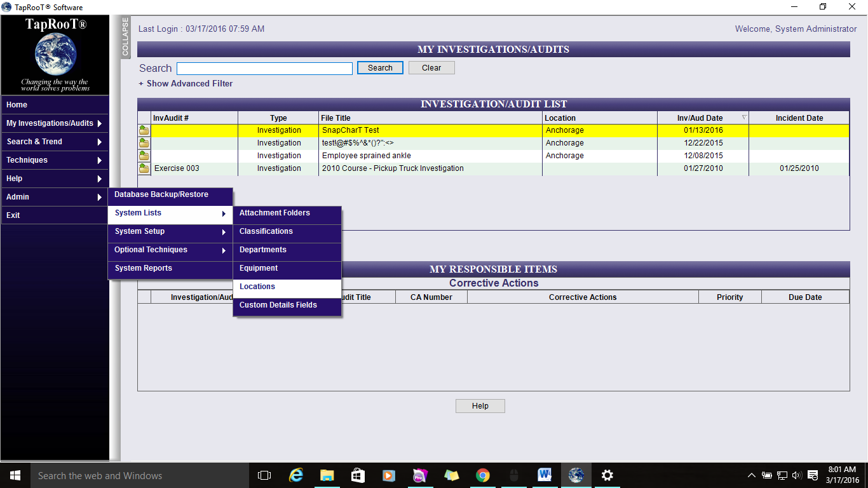Expand the Show Advanced Filter section
This screenshot has width=868, height=488.
(x=186, y=83)
